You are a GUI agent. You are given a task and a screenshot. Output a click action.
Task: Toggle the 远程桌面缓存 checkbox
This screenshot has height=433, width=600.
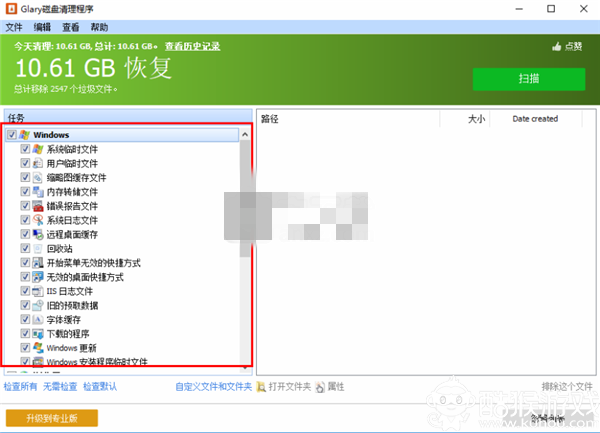(x=25, y=234)
